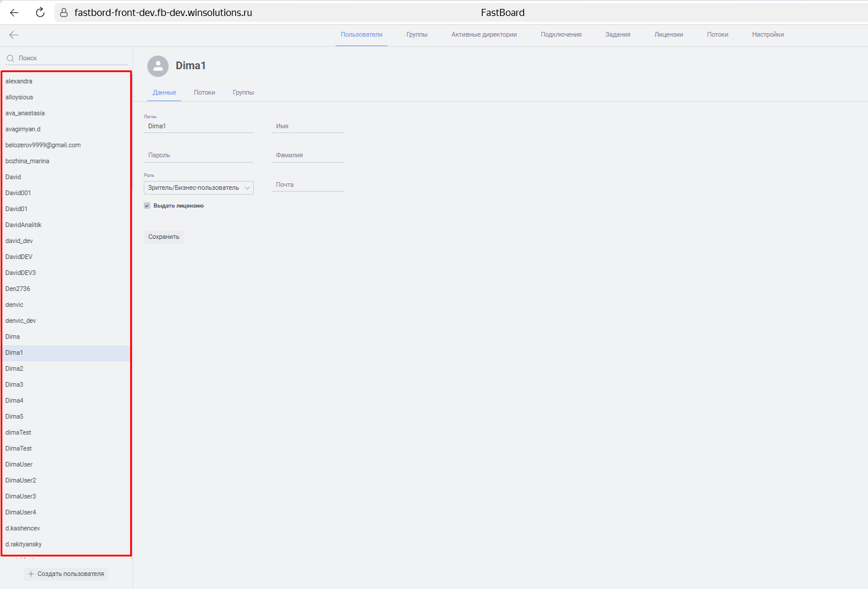The width and height of the screenshot is (868, 589).
Task: Open 'Активные директории' navigation tab
Action: pyautogui.click(x=483, y=35)
